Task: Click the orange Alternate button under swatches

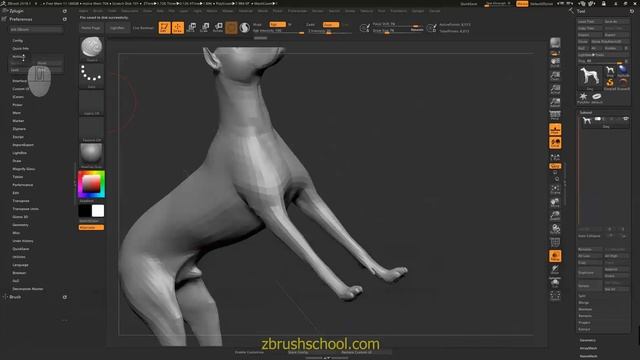Action: (91, 227)
